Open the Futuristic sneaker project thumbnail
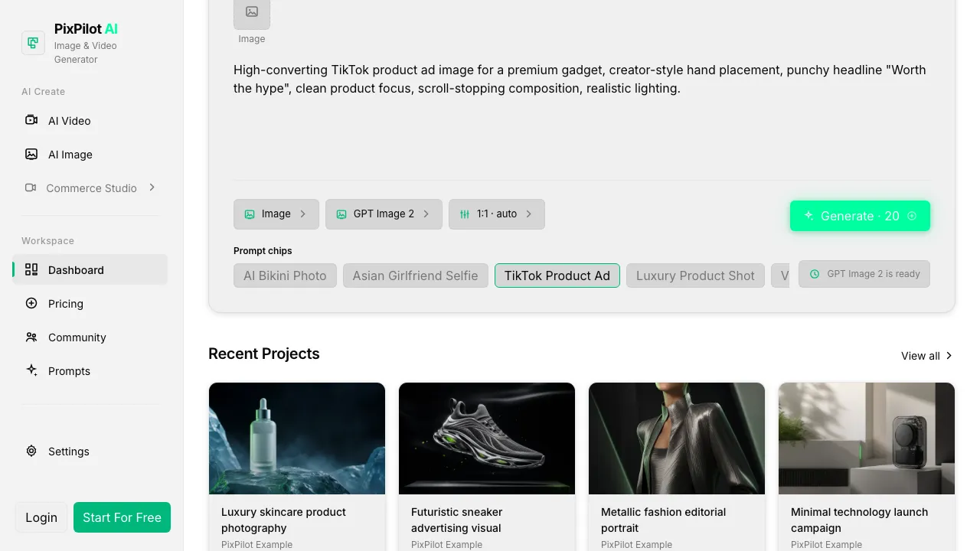The image size is (980, 551). coord(487,439)
